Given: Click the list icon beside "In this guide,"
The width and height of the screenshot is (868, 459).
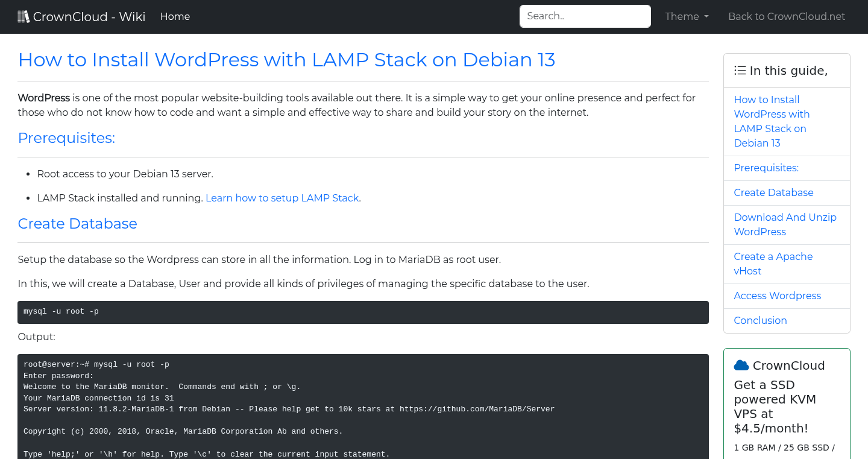Looking at the screenshot, I should 740,70.
